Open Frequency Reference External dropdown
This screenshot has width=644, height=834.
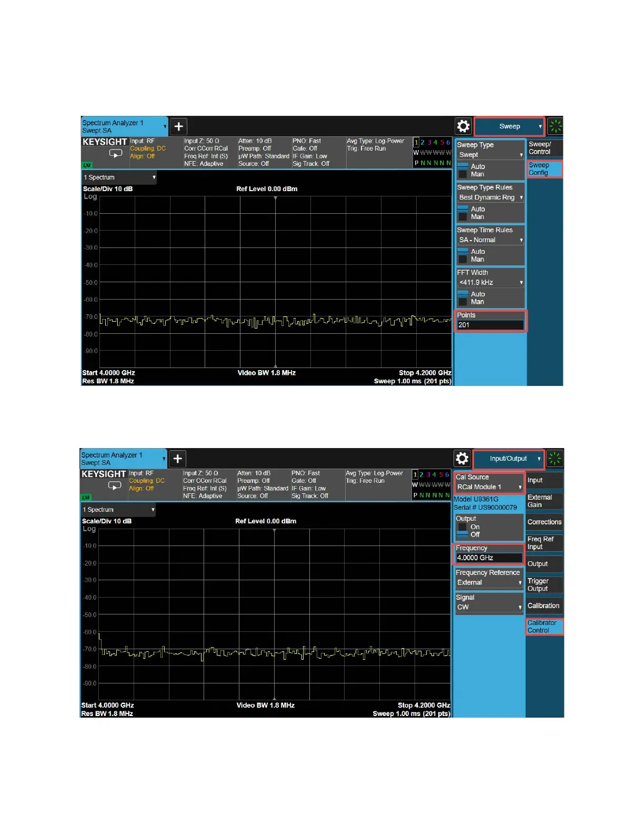point(489,582)
